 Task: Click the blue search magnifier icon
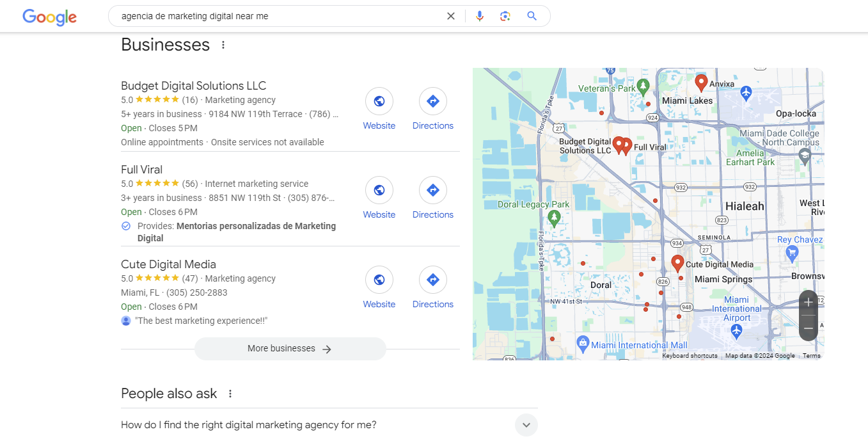tap(532, 16)
